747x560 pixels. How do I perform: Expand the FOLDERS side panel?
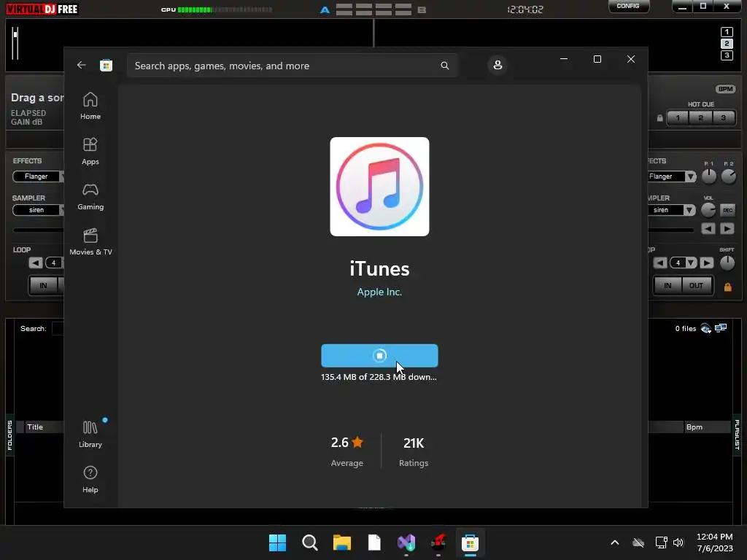9,435
